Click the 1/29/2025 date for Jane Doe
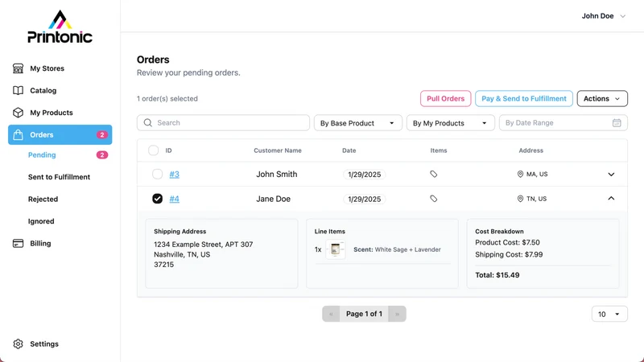Viewport: 644px width, 362px height. tap(365, 199)
